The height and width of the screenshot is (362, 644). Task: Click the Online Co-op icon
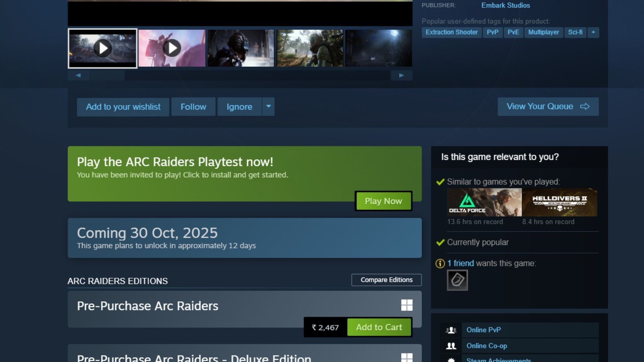(451, 346)
